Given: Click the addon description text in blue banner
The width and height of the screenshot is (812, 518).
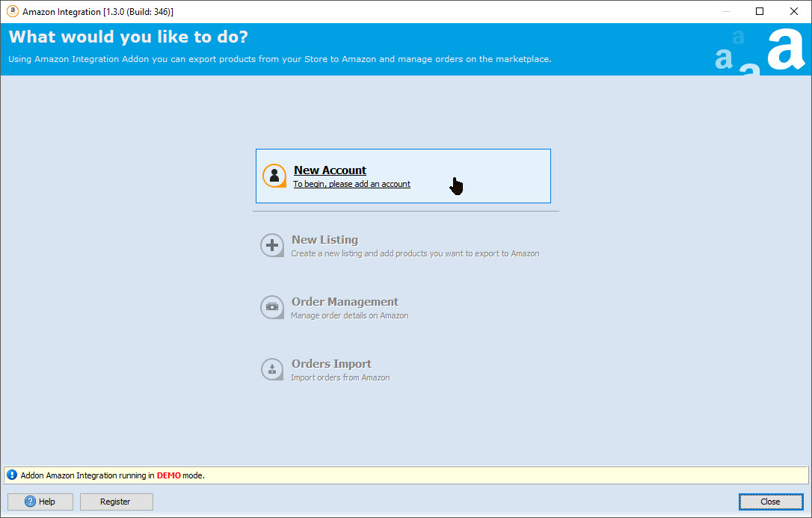Looking at the screenshot, I should (x=280, y=59).
